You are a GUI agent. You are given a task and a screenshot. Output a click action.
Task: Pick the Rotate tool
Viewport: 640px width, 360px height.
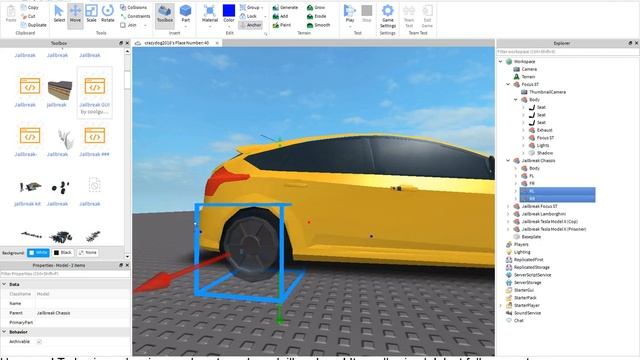[107, 14]
